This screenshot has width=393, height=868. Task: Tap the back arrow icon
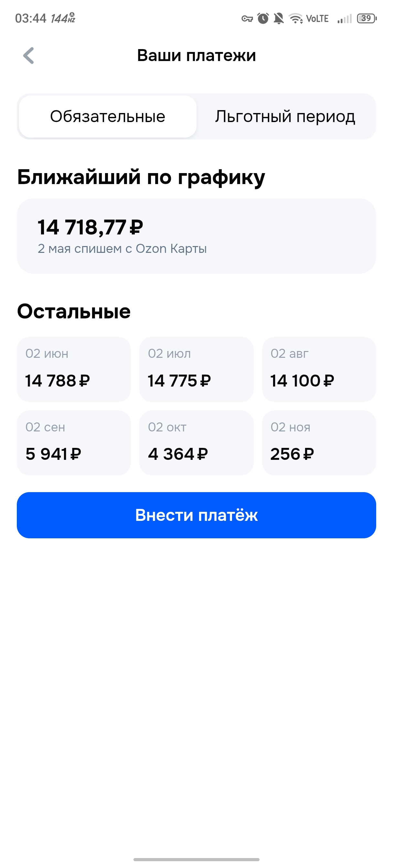[29, 56]
